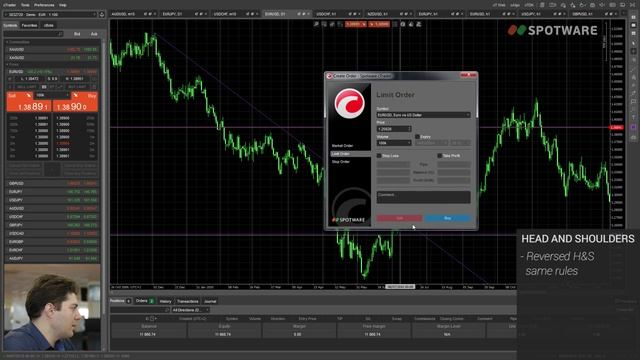Click the Comment field in order dialog
Image resolution: width=640 pixels, height=360 pixels.
423,197
